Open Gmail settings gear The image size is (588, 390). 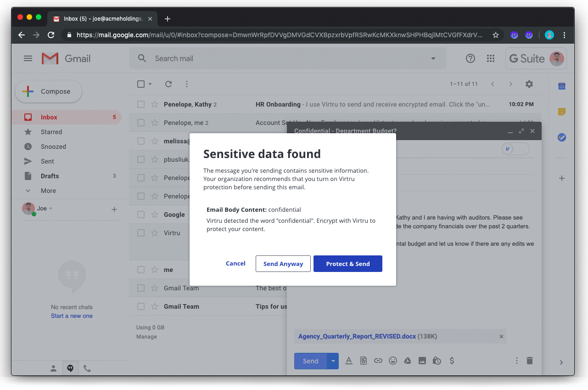(529, 84)
